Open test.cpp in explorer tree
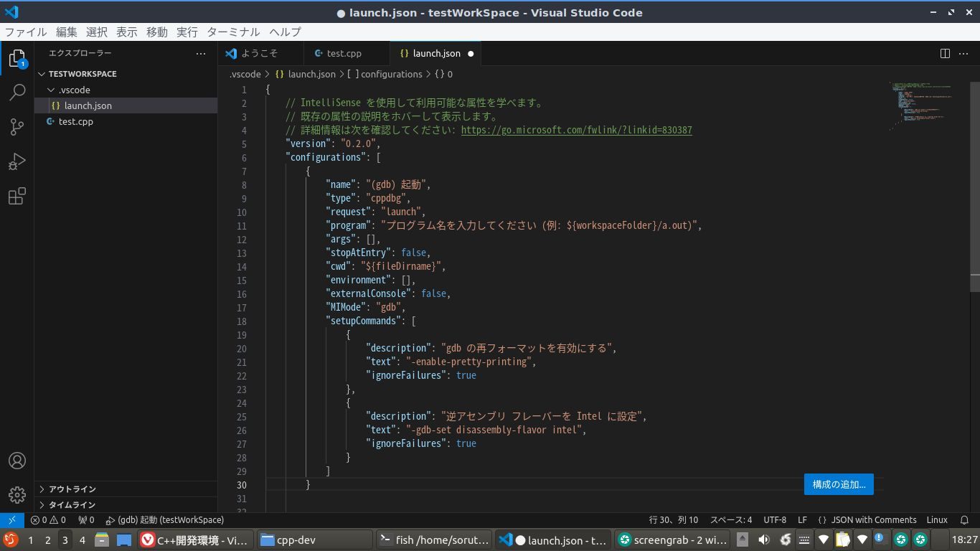This screenshot has width=980, height=551. (126, 121)
